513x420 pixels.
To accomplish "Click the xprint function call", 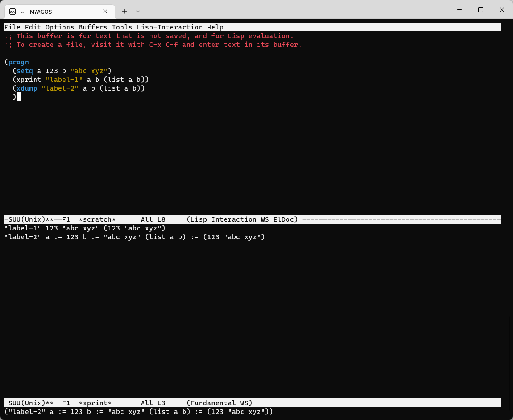I will (x=29, y=80).
